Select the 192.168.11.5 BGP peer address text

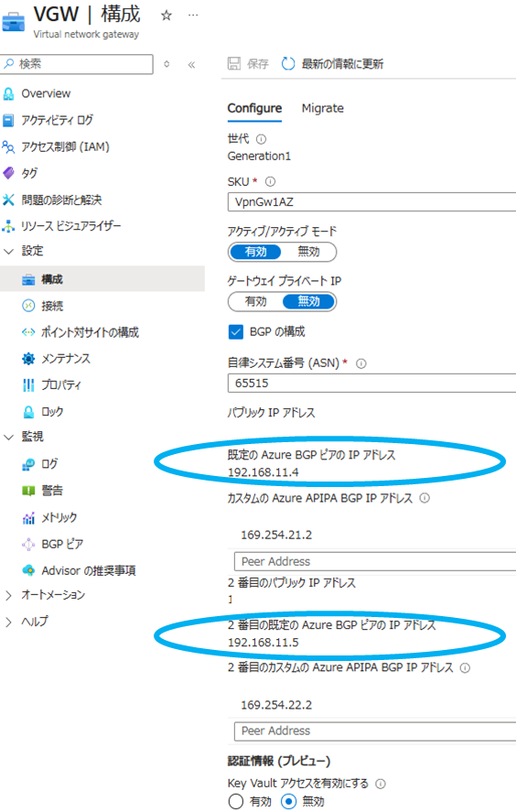pyautogui.click(x=263, y=643)
